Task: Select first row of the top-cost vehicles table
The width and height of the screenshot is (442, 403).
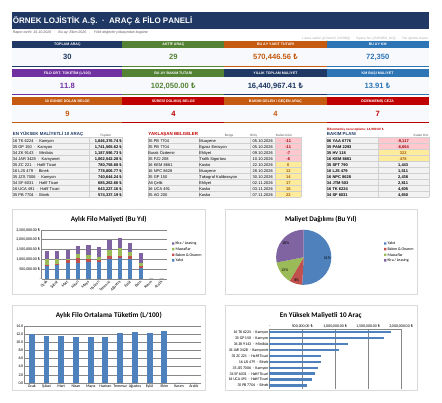Action: click(x=67, y=141)
